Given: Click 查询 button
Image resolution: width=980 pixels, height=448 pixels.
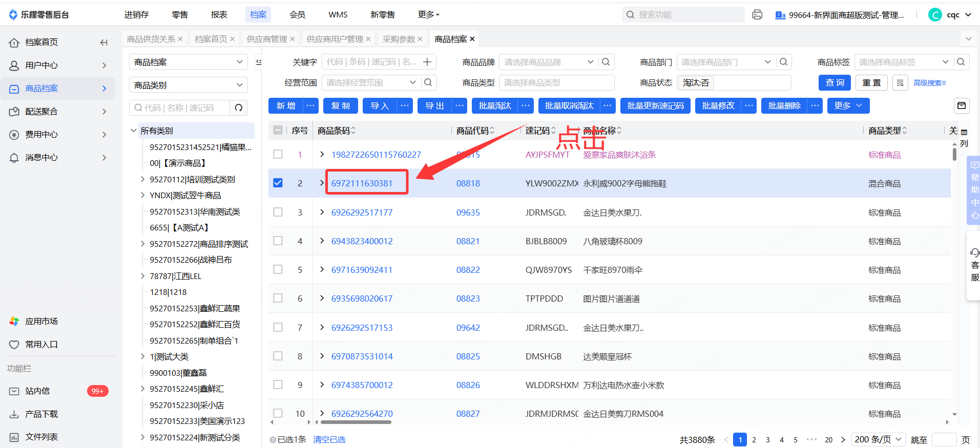Looking at the screenshot, I should pyautogui.click(x=835, y=82).
